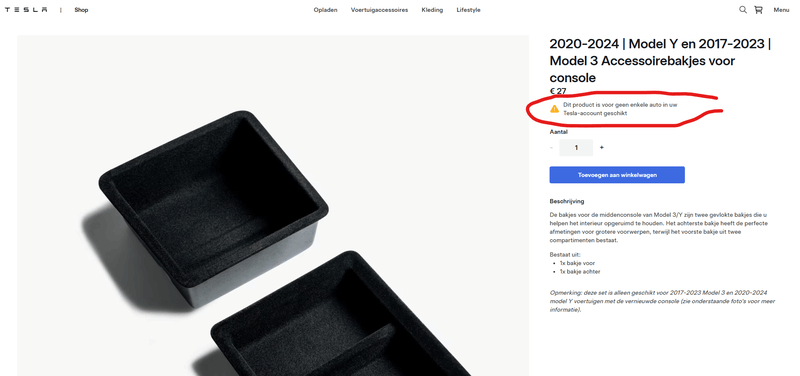Screen dimensions: 800x376
Task: Click the product title heading
Action: click(660, 61)
